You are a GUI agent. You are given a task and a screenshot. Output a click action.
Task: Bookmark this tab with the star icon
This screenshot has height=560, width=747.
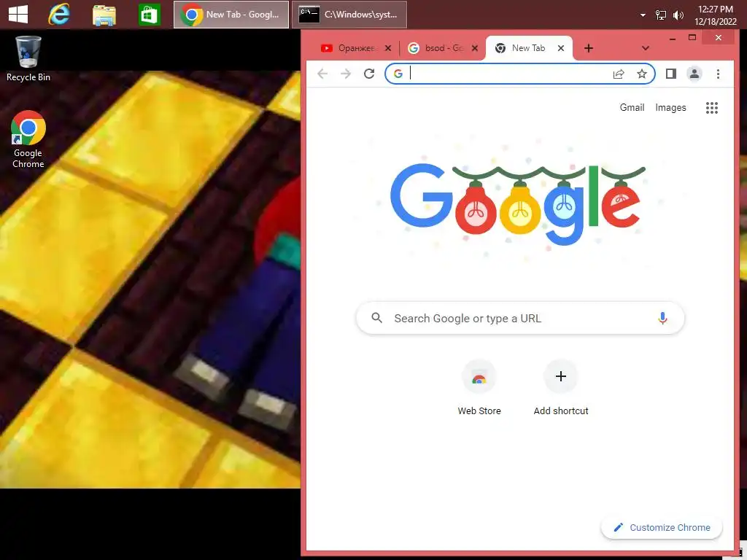click(642, 74)
